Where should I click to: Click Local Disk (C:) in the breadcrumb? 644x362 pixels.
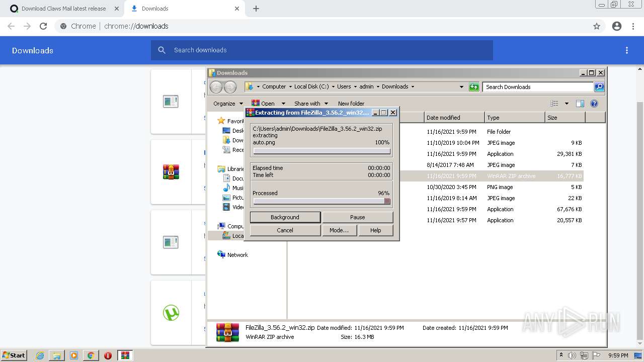[x=311, y=86]
